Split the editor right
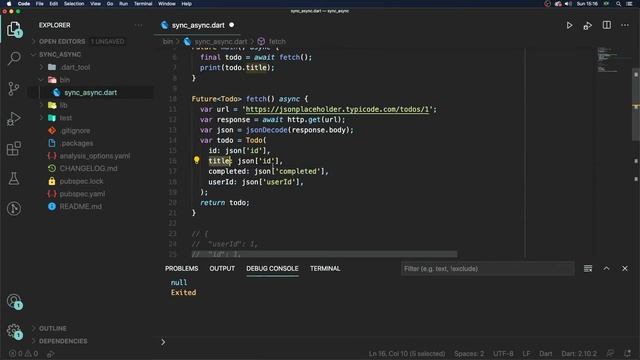The image size is (640, 360). click(x=607, y=25)
